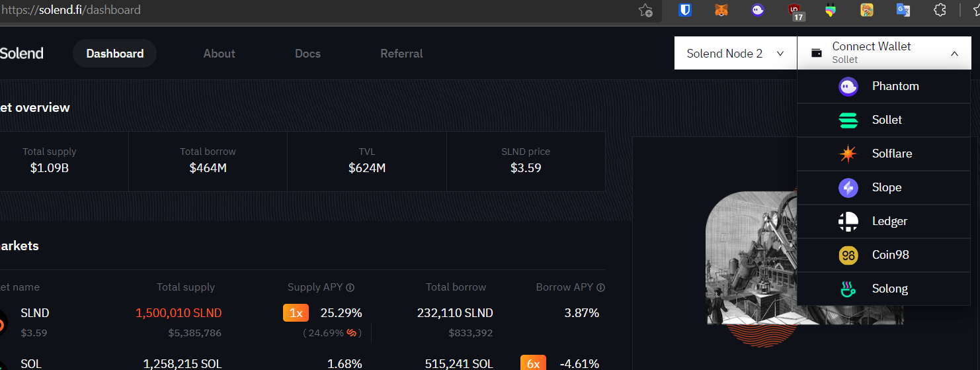This screenshot has height=370, width=980.
Task: Open the Docs page
Action: [307, 54]
